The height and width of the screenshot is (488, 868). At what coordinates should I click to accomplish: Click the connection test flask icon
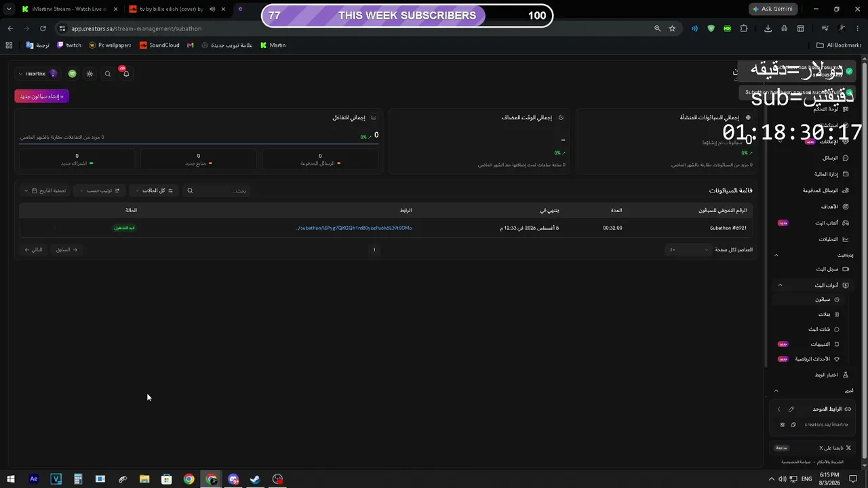pyautogui.click(x=846, y=375)
